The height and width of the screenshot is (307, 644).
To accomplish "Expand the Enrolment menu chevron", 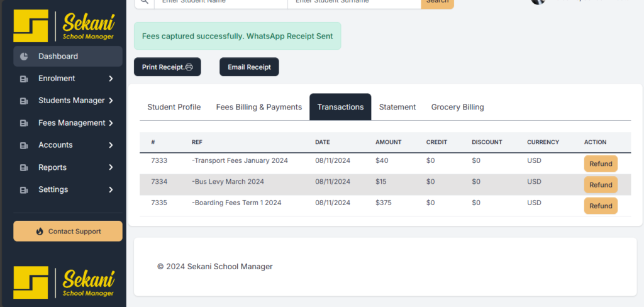I will 111,79.
